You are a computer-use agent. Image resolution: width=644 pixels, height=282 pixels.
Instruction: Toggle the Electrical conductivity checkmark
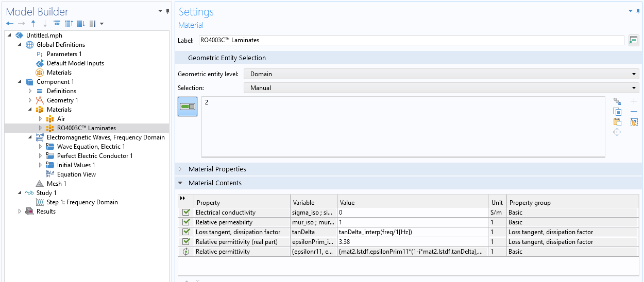click(x=186, y=213)
